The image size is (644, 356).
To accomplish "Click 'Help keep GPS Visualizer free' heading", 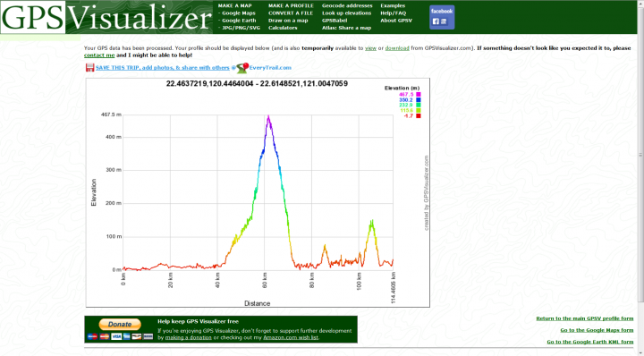I will coord(198,321).
